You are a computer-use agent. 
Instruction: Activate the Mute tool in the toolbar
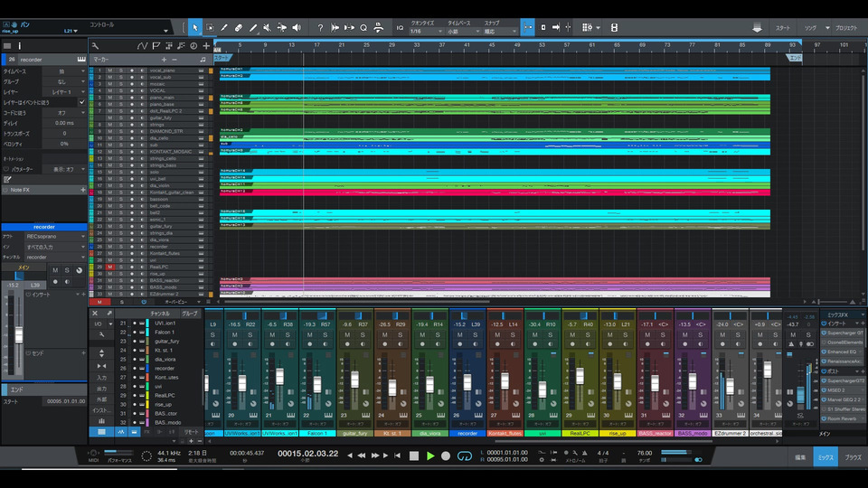pyautogui.click(x=269, y=27)
